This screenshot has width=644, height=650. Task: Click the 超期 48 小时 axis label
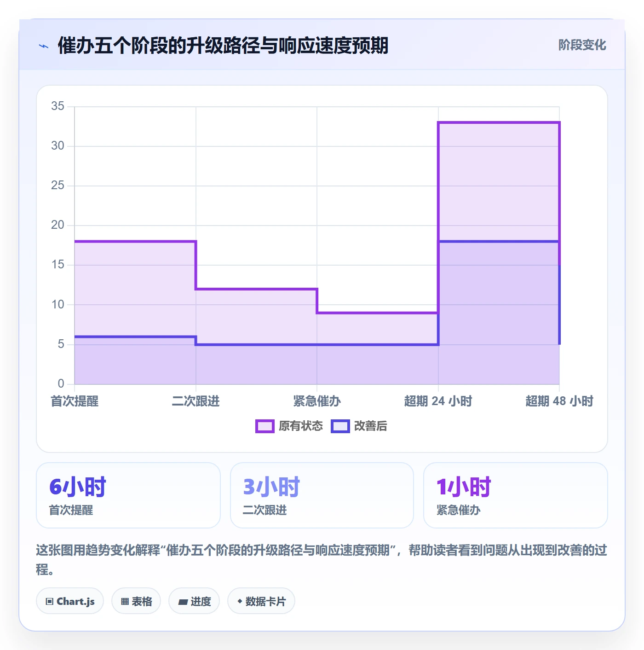[559, 401]
